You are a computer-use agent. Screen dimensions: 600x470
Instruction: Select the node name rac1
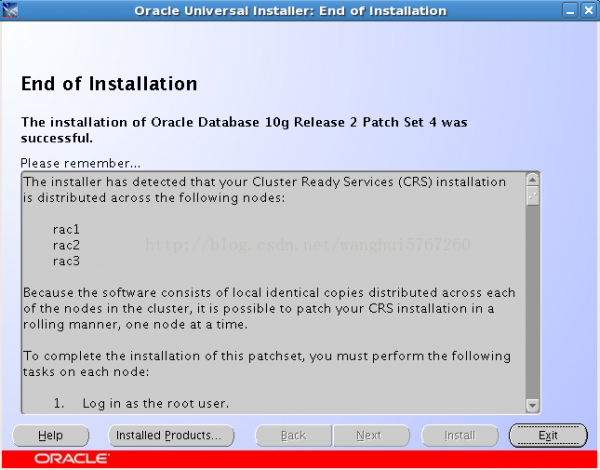(66, 230)
